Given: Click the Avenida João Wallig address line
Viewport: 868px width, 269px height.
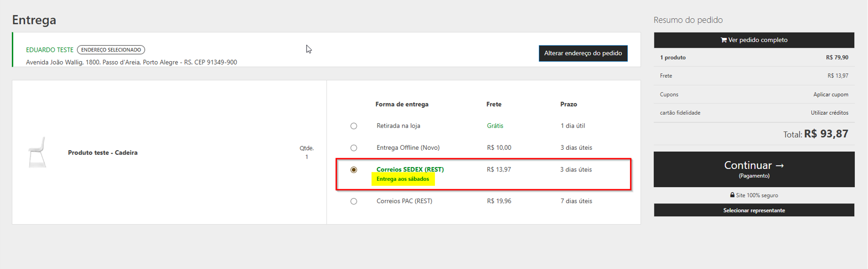Looking at the screenshot, I should 131,62.
